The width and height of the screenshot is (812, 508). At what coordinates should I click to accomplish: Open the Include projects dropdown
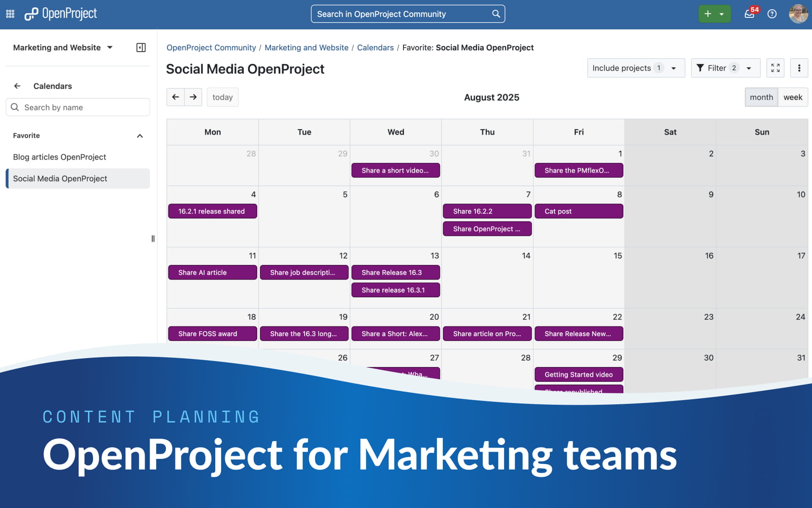point(636,68)
